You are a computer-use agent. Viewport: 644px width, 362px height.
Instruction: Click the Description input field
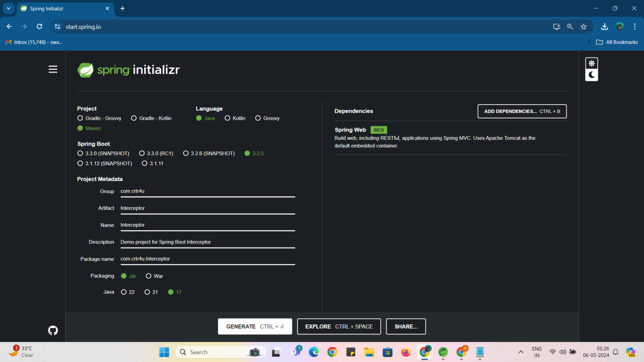[208, 242]
